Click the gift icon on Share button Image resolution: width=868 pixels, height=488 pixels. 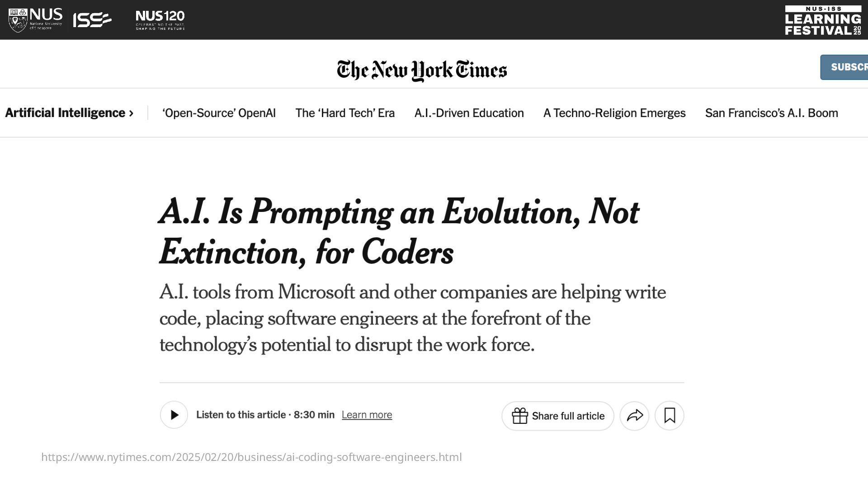click(520, 416)
